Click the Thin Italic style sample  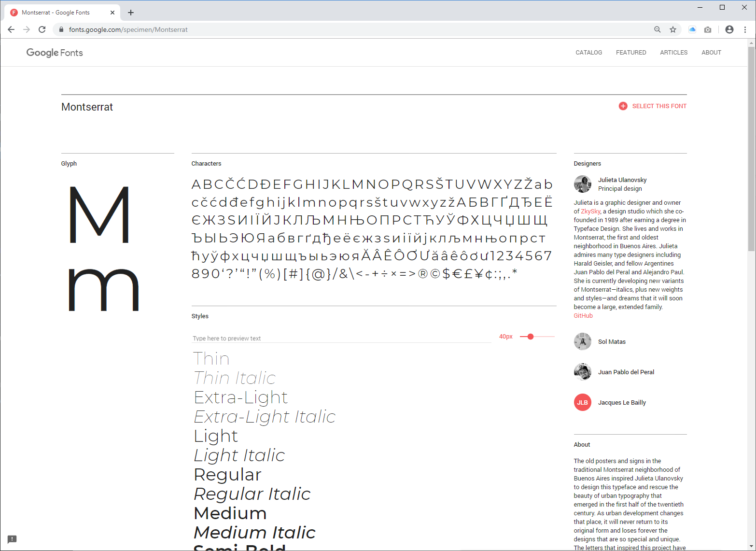[x=235, y=378]
